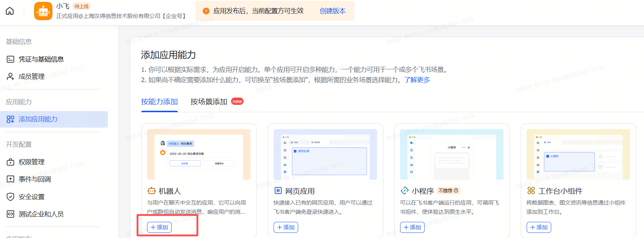This screenshot has height=238, width=644.
Task: Open 测试企业和人员 in sidebar
Action: point(41,214)
